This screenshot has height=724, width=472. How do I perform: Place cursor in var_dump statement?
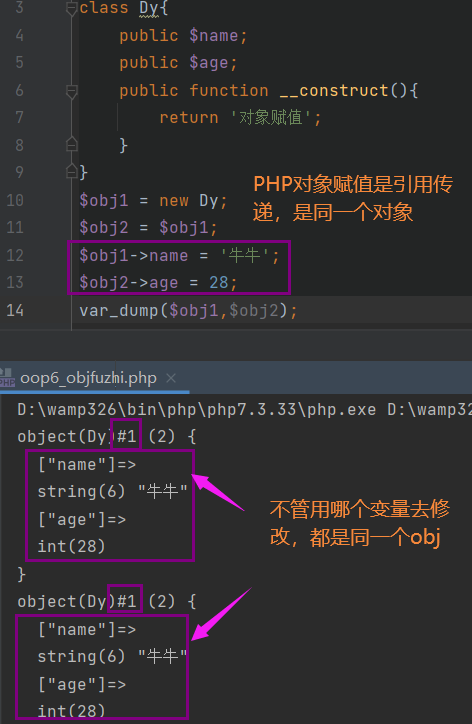188,310
